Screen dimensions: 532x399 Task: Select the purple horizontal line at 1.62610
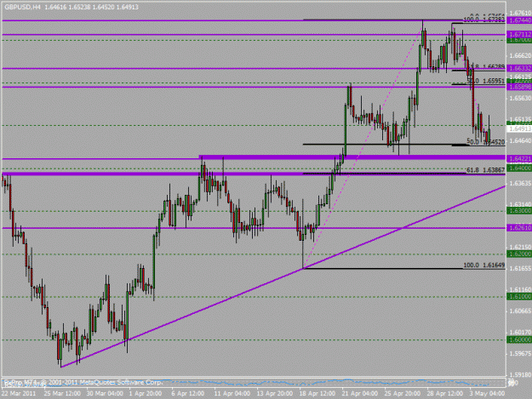pyautogui.click(x=254, y=228)
